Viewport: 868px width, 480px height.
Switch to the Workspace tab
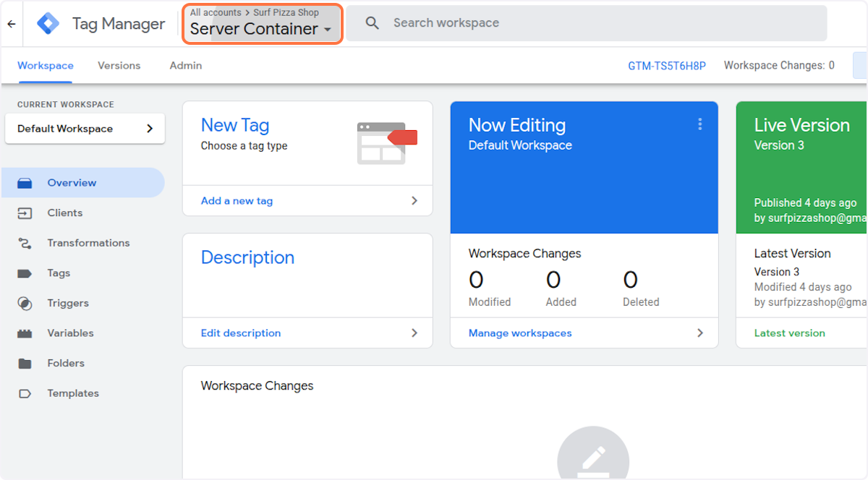point(46,65)
